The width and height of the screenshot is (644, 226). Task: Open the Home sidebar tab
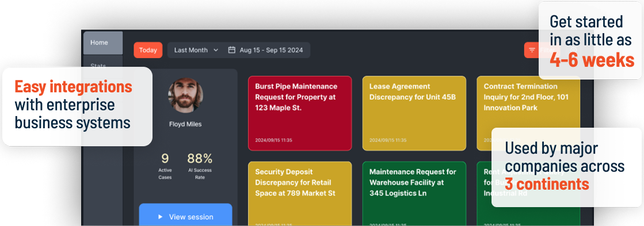point(102,43)
